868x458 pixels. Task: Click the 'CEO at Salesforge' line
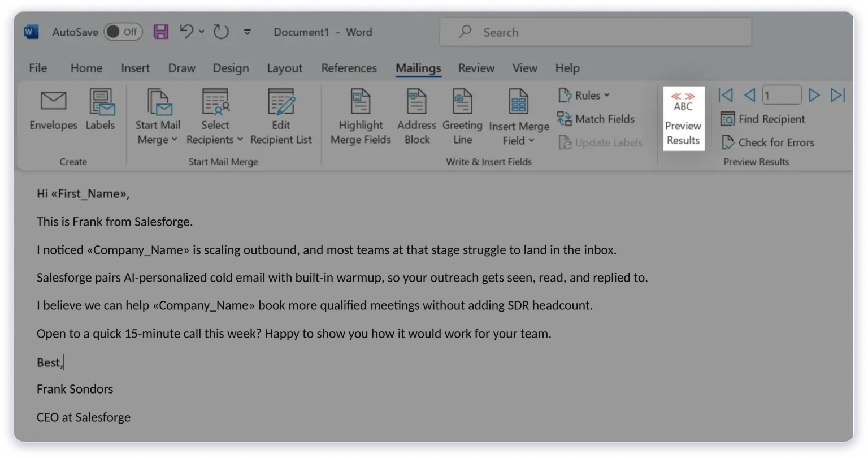click(84, 417)
